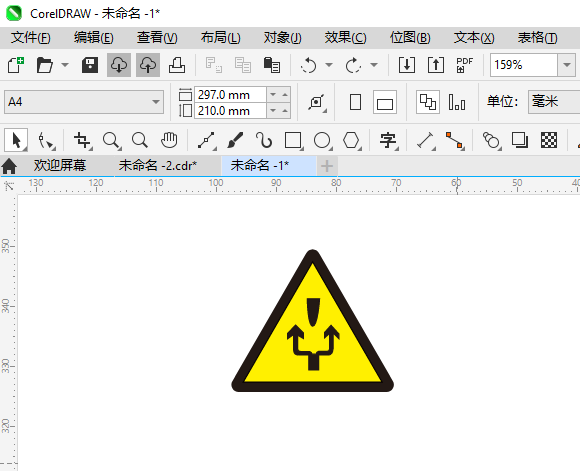Click the page width 297.0 mm field
580x471 pixels.
pos(230,95)
